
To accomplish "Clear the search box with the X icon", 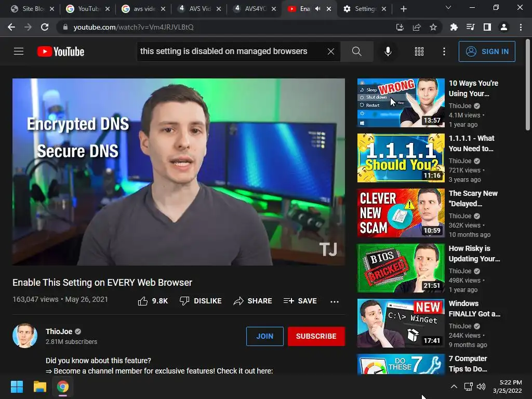I will [x=331, y=51].
